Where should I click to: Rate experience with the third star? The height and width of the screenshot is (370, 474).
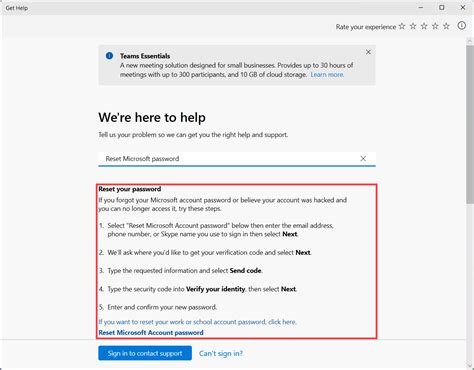424,26
